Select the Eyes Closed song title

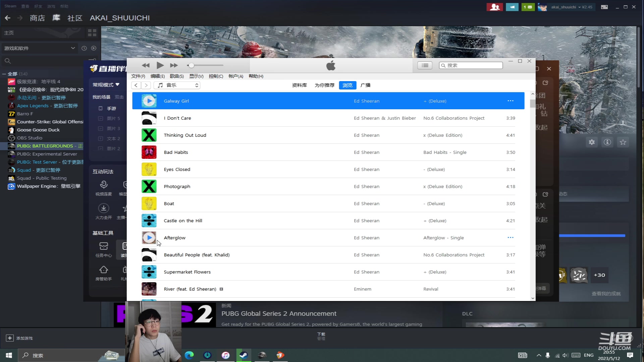point(177,170)
